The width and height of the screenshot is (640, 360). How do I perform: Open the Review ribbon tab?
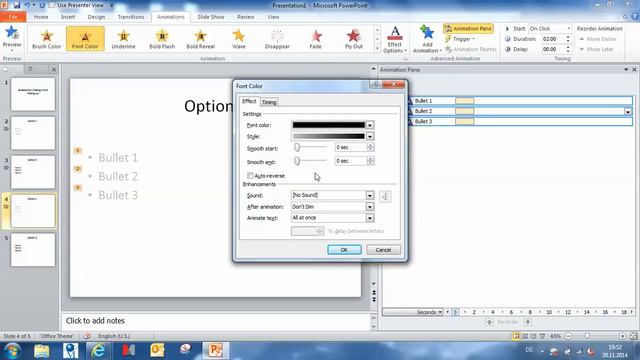click(246, 17)
